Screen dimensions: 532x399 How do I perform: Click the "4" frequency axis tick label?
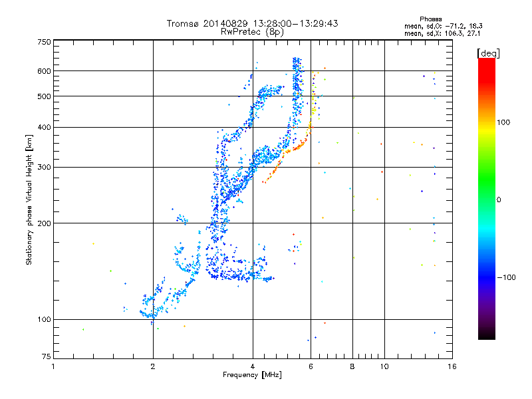[x=253, y=366]
